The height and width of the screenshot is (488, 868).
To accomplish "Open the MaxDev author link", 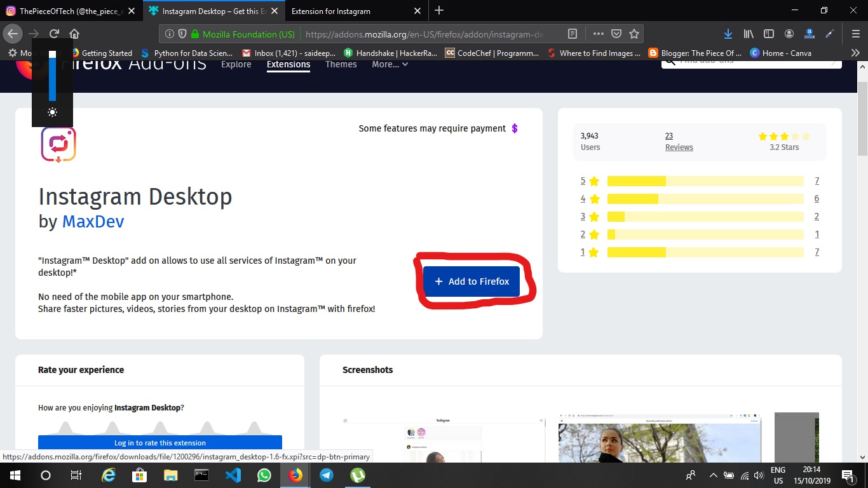I will (93, 221).
